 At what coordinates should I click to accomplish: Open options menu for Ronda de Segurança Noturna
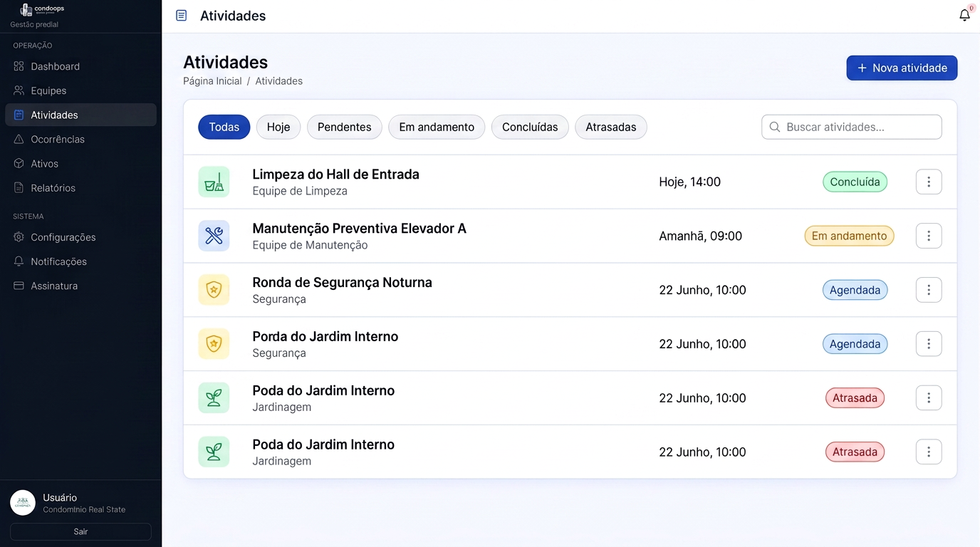(929, 290)
